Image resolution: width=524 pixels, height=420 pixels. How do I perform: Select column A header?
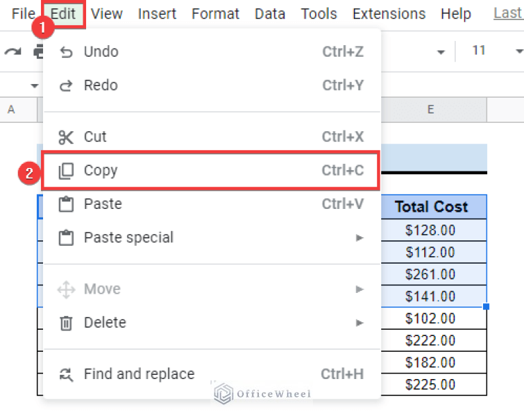pos(18,109)
